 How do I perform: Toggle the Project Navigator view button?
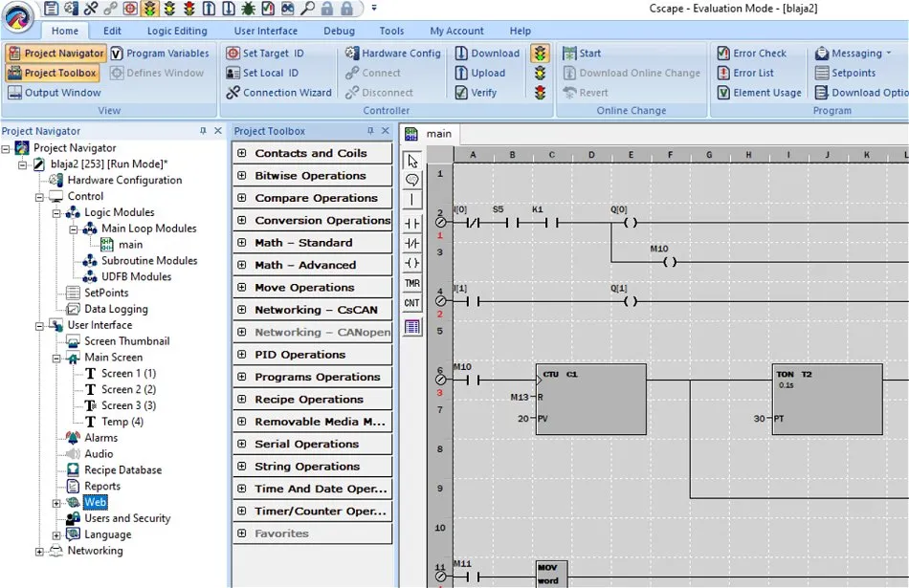click(x=55, y=54)
